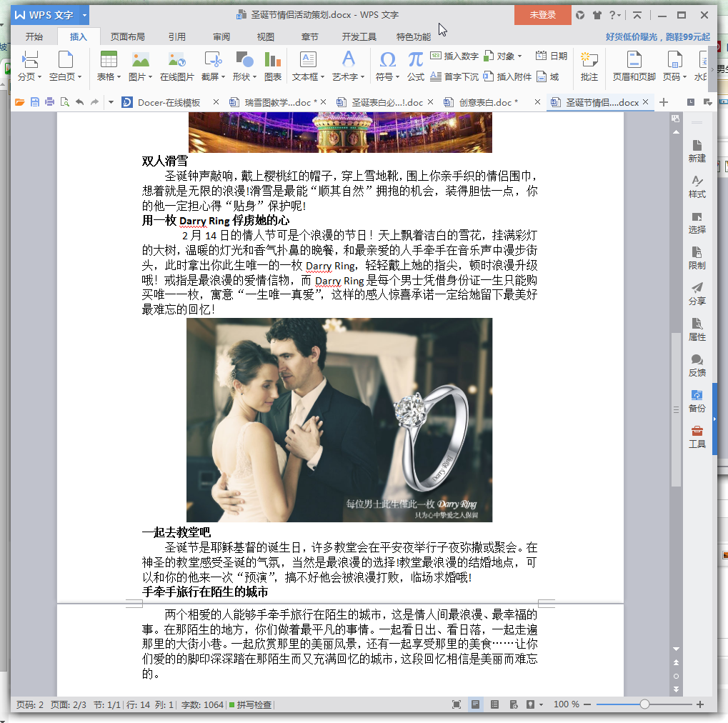Expand the quick access toolbar dropdown arrow
Screen dimensions: 728x723
[111, 102]
